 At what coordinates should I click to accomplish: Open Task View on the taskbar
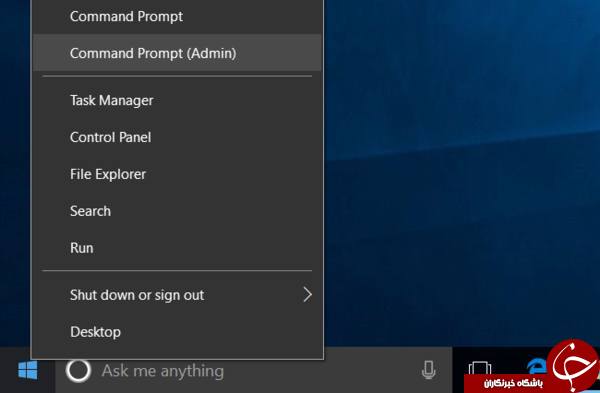click(480, 369)
